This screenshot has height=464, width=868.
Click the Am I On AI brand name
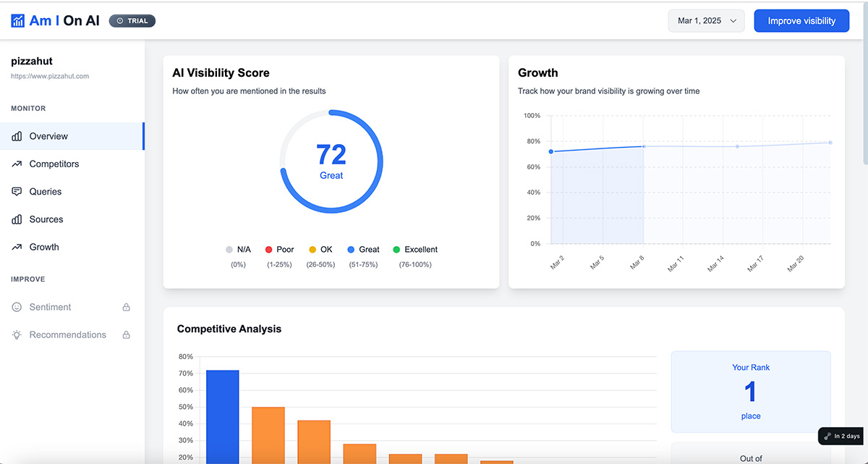click(64, 21)
